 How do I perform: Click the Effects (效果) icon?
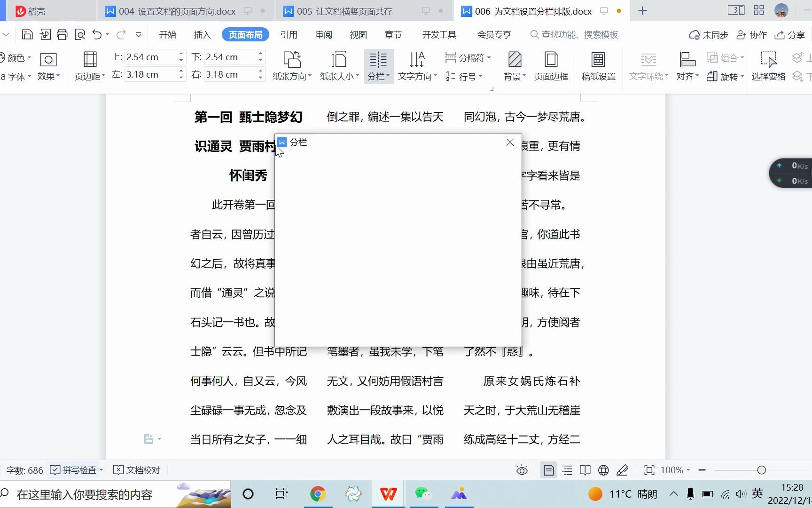point(48,66)
